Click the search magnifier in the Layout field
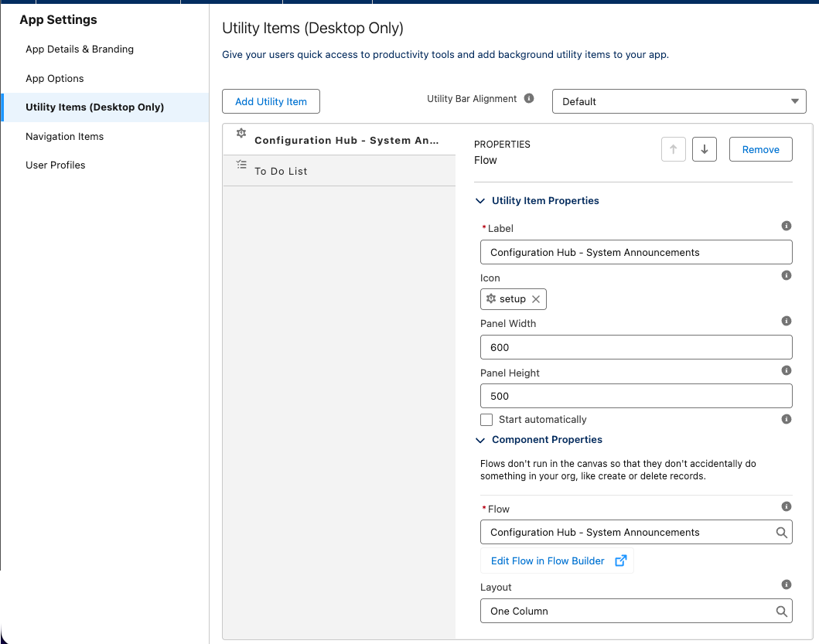This screenshot has height=644, width=819. click(781, 611)
